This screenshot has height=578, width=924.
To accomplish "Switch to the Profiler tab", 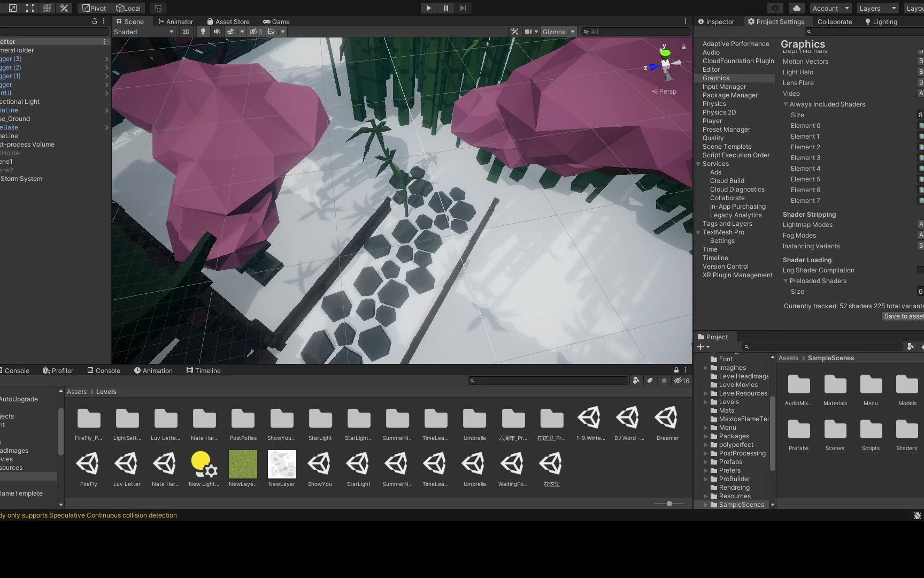I will pos(58,370).
